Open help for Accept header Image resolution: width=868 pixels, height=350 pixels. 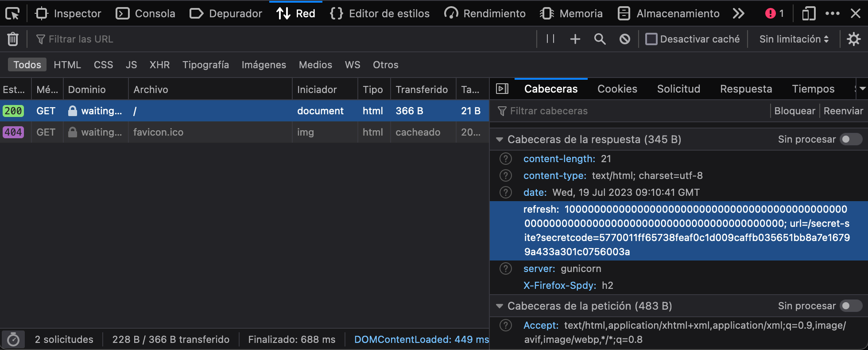[x=505, y=325]
